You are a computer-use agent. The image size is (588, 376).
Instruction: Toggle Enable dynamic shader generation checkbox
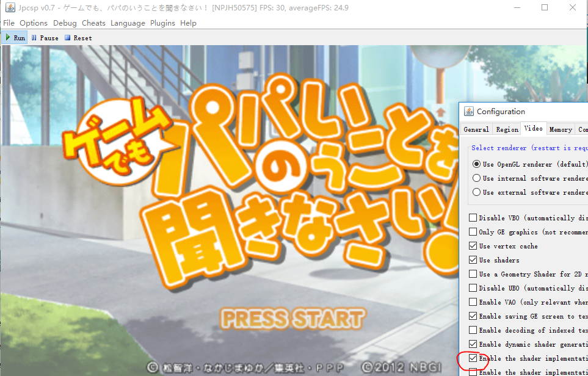(473, 344)
